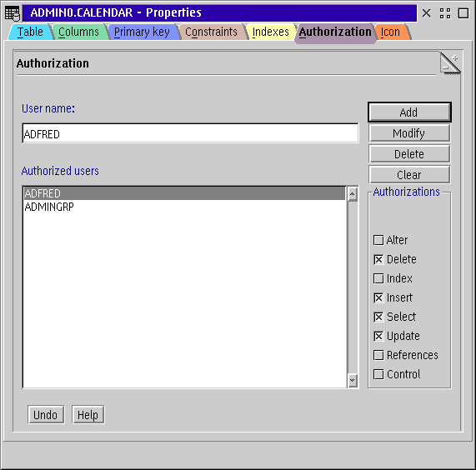Open the Primary key tab
The width and height of the screenshot is (476, 470).
tap(142, 32)
